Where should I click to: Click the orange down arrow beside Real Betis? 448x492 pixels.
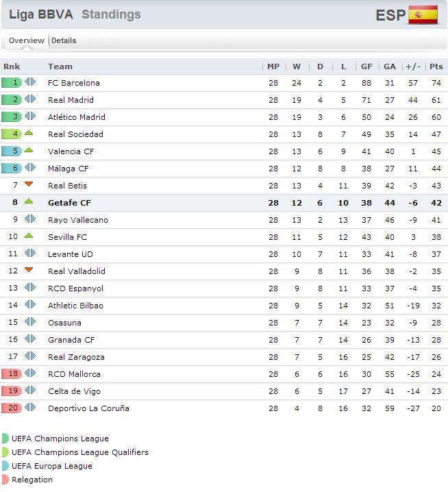(29, 184)
